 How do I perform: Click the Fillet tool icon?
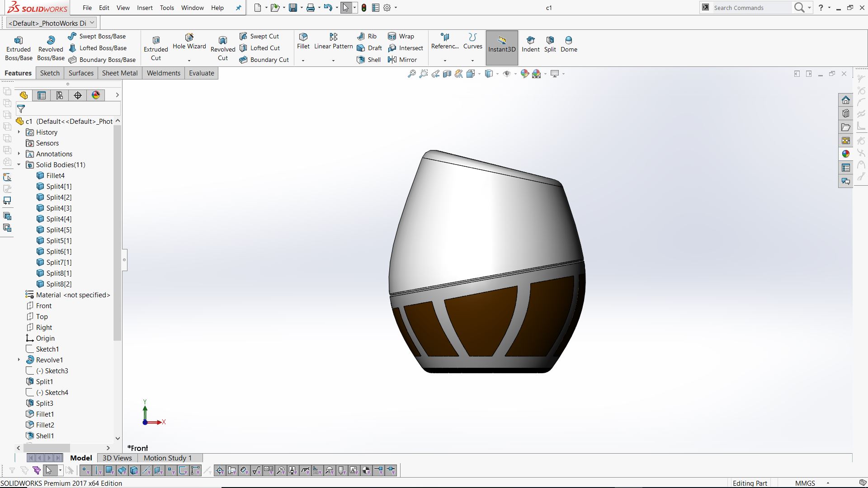coord(303,37)
